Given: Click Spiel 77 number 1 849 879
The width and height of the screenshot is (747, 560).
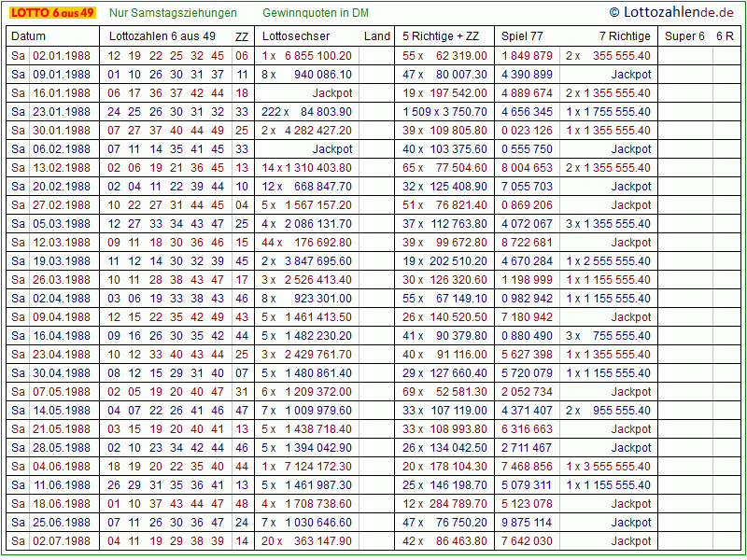Looking at the screenshot, I should tap(527, 56).
